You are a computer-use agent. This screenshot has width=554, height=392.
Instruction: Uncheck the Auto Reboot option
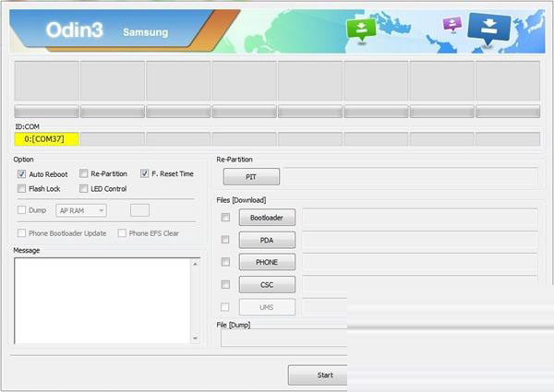[x=21, y=174]
